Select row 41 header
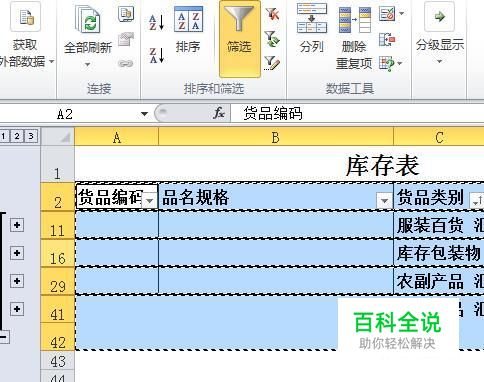484x382 pixels. pos(57,309)
